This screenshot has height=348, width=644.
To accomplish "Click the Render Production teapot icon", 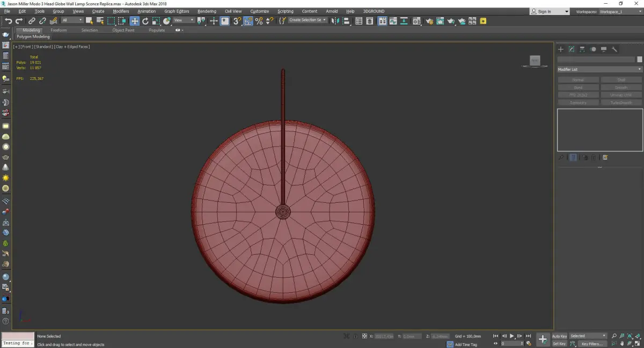I will [451, 21].
